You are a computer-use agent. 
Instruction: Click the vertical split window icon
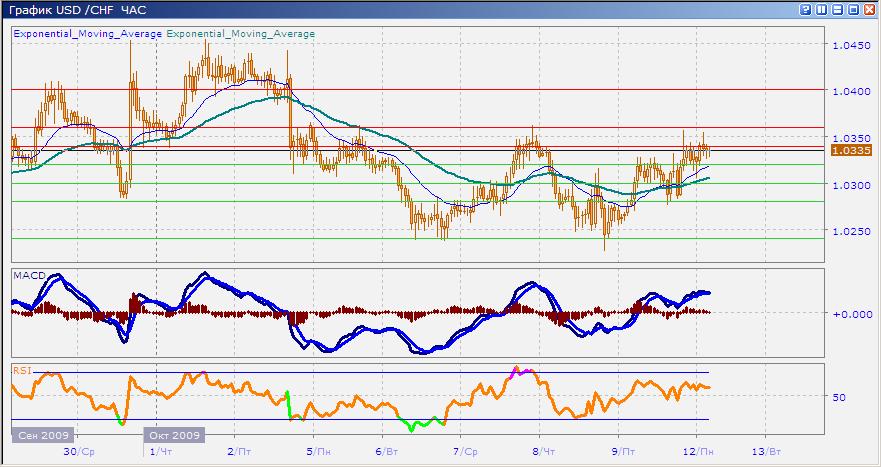(822, 9)
